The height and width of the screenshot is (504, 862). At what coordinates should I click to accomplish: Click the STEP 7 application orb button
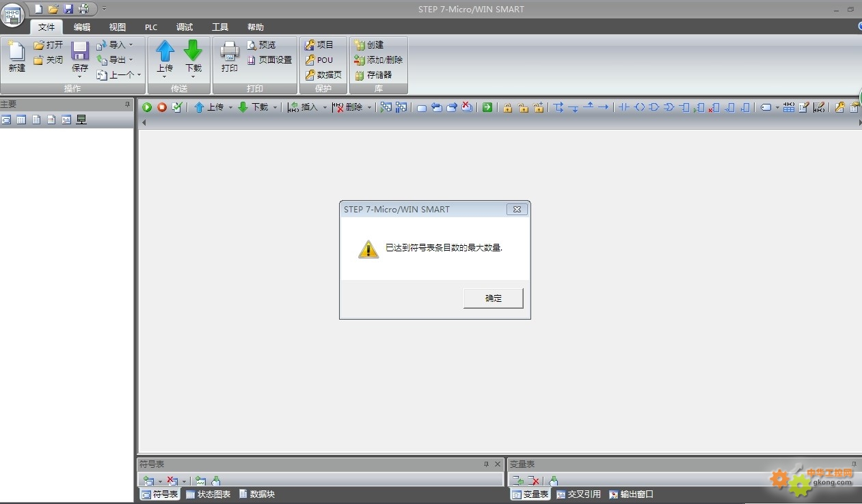click(12, 14)
